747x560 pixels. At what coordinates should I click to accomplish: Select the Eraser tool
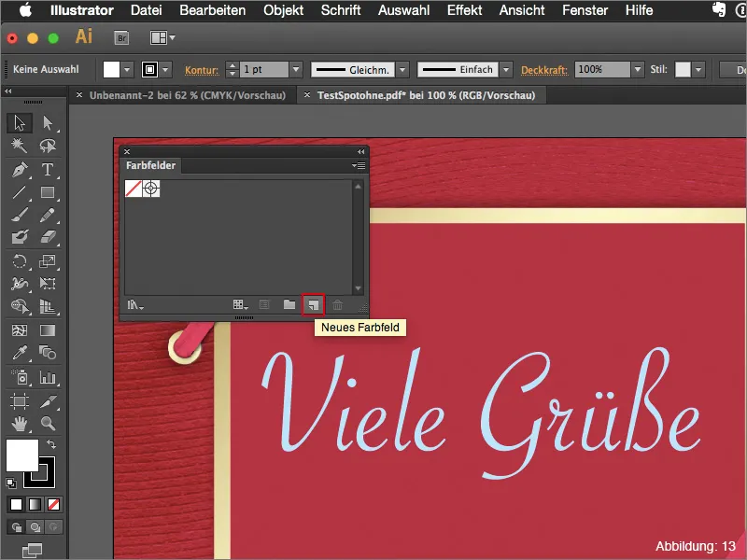pos(48,237)
